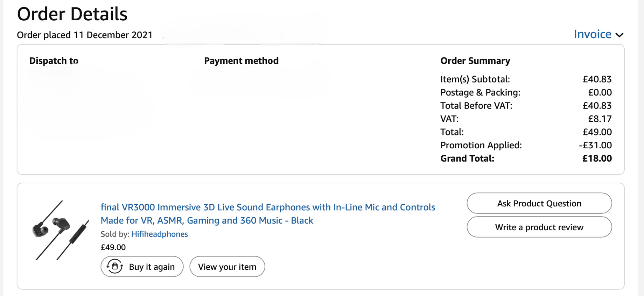Viewport: 644px width, 296px height.
Task: Click the earphones product thumbnail
Action: click(60, 230)
